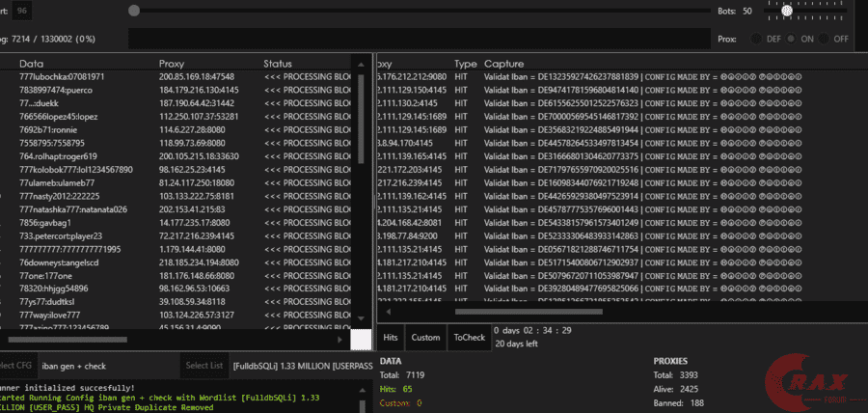Set proxy mode to OFF

(824, 40)
